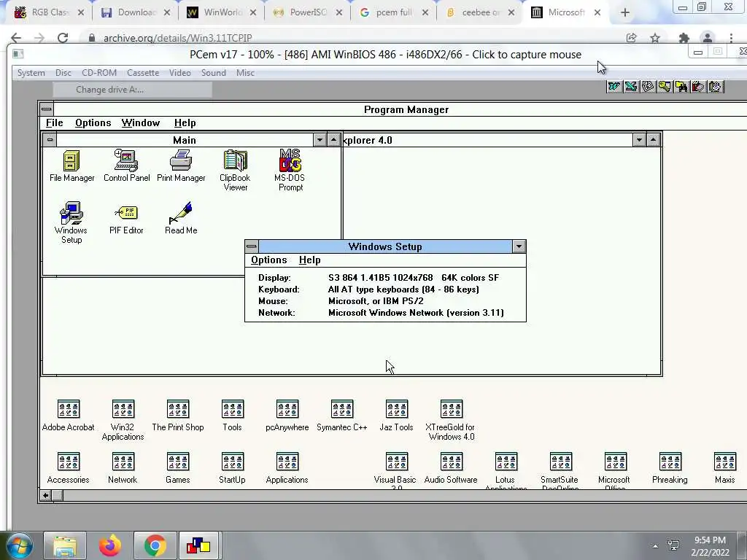Click Program Manager scrollbar left arrow

(45, 496)
